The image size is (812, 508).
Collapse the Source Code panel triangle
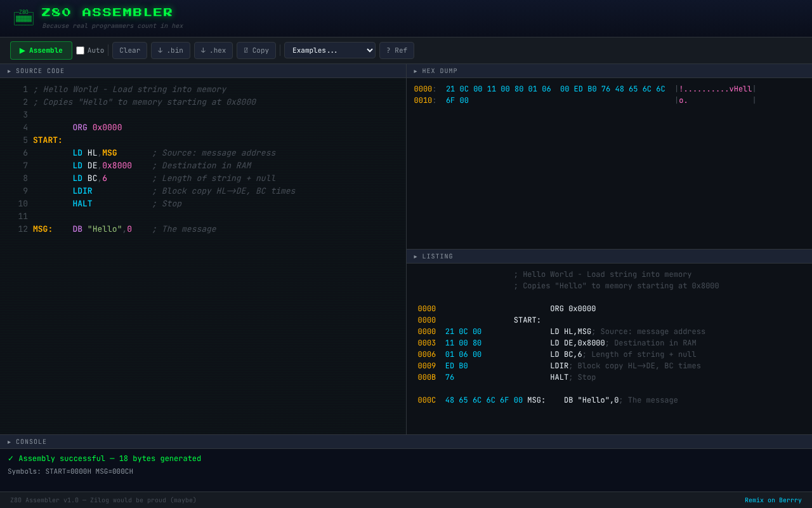[10, 71]
